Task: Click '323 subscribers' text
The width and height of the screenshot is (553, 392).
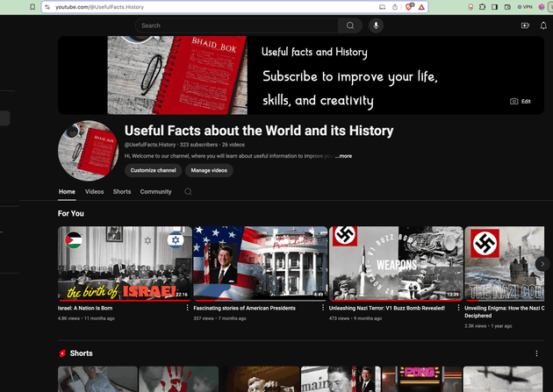Action: pyautogui.click(x=198, y=145)
